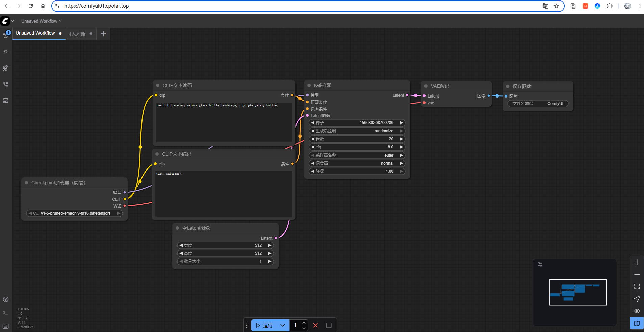Open browser translate icon

click(545, 6)
